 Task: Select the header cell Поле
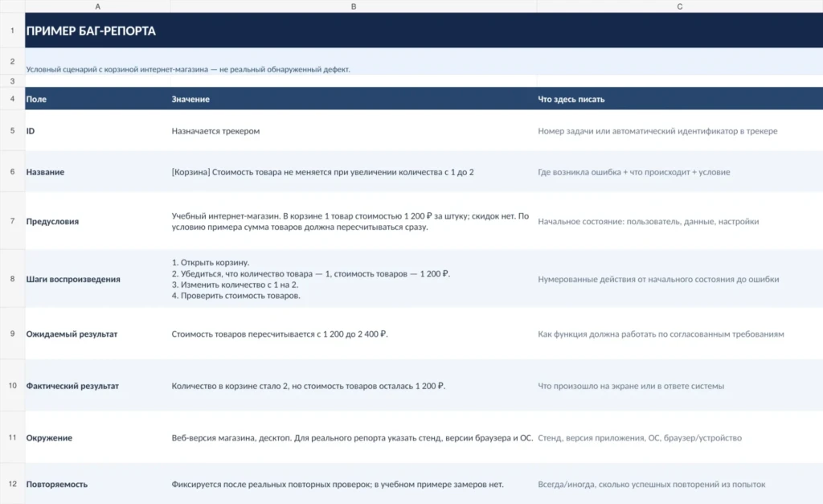coord(97,99)
